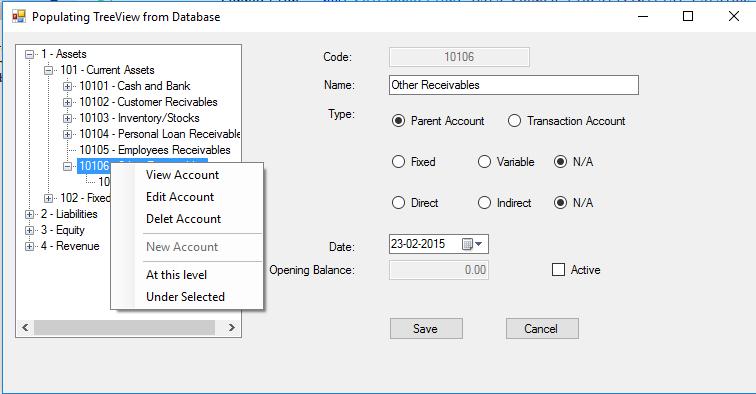756x394 pixels.
Task: Select 10103 - Inventory/Stocks row
Action: (x=139, y=118)
